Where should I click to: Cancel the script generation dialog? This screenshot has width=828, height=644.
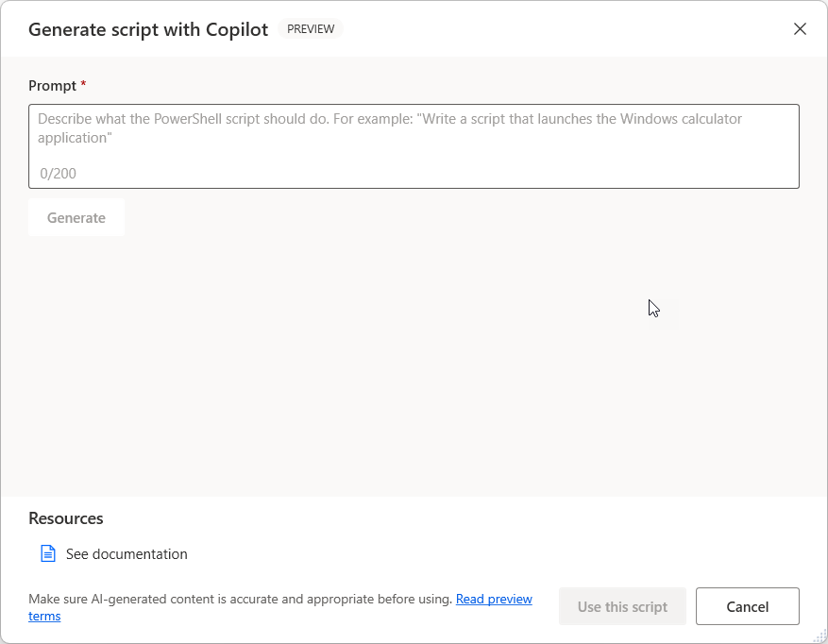747,606
